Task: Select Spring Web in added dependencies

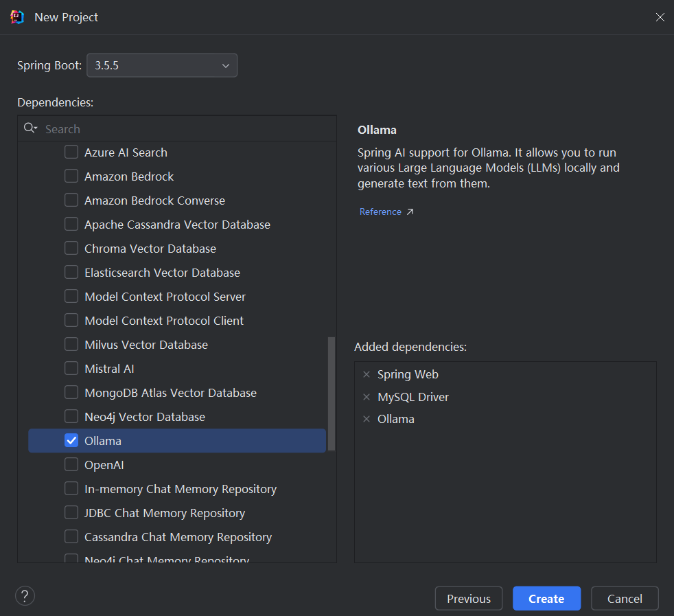Action: pos(408,375)
